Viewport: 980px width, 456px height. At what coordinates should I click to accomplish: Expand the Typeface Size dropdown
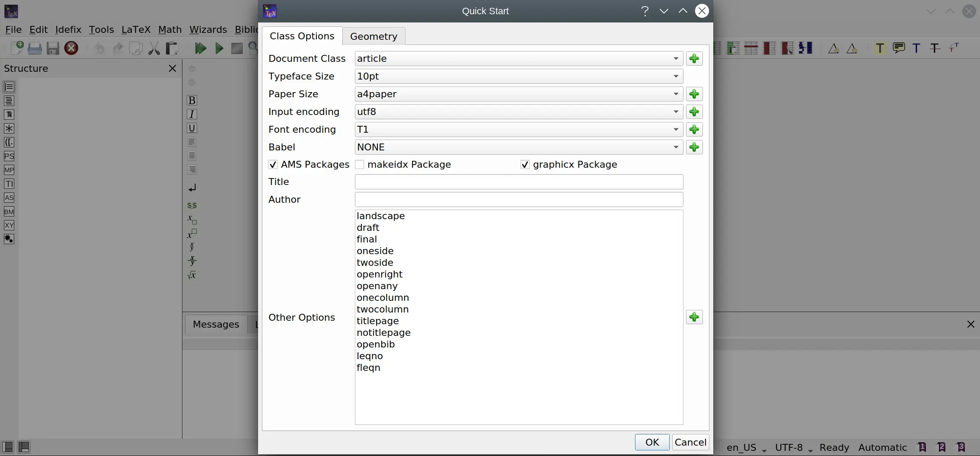click(518, 77)
